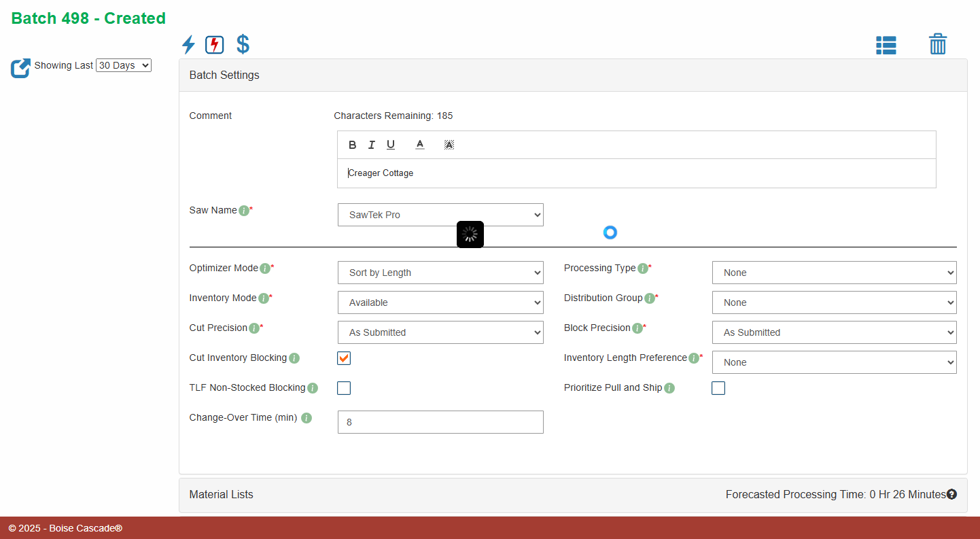Open the Showing Last 30 Days dropdown
This screenshot has width=980, height=539.
click(124, 65)
